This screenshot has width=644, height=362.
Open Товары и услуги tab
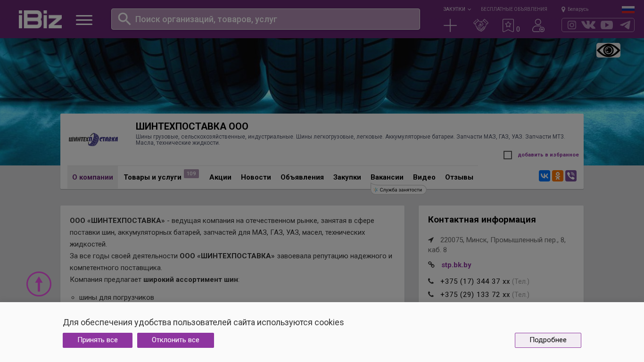pyautogui.click(x=152, y=177)
